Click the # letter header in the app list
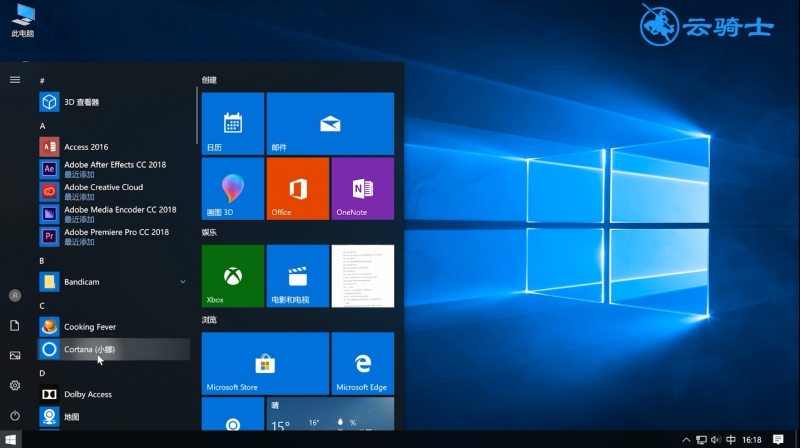The height and width of the screenshot is (448, 800). pyautogui.click(x=42, y=81)
